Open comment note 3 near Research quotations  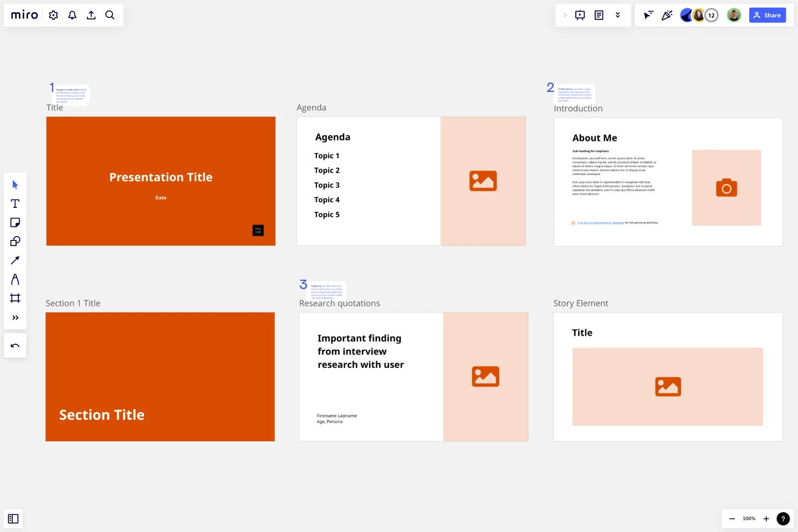tap(327, 291)
